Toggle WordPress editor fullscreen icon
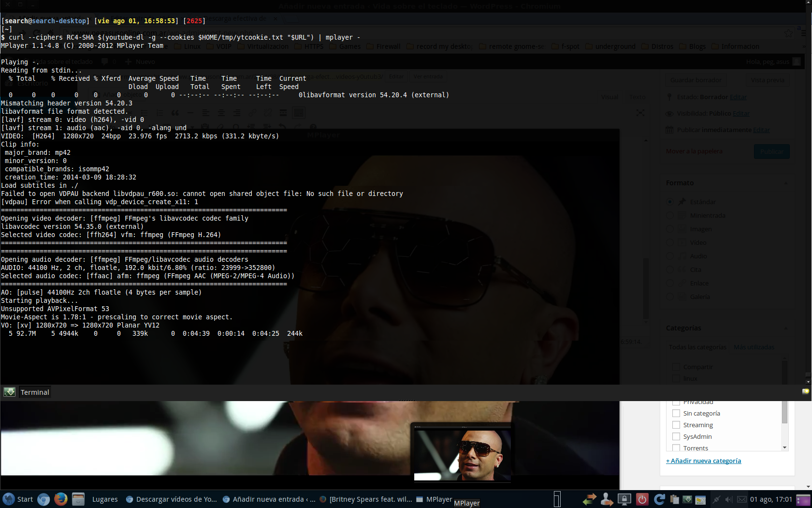 click(x=640, y=113)
